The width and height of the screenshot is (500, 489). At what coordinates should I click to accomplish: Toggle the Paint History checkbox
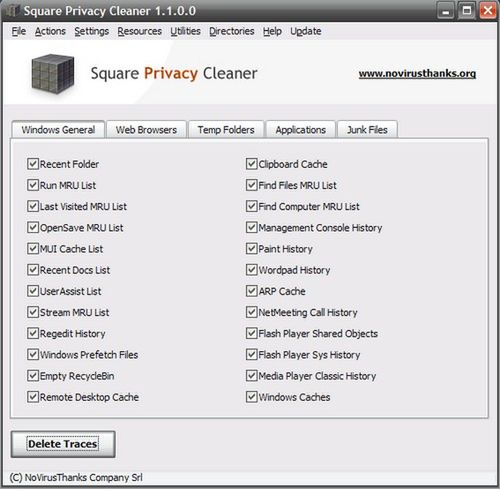tap(251, 249)
